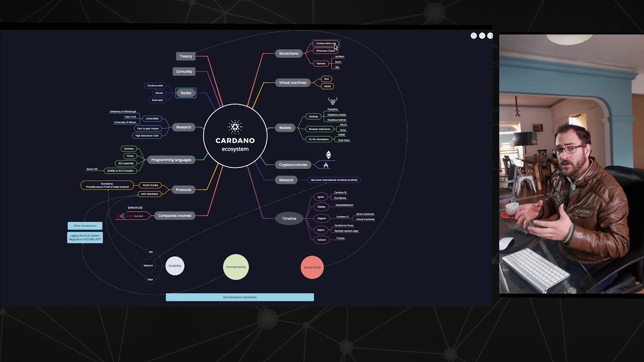Toggle the moon dark-mode icon
This screenshot has width=644, height=362.
(x=482, y=36)
